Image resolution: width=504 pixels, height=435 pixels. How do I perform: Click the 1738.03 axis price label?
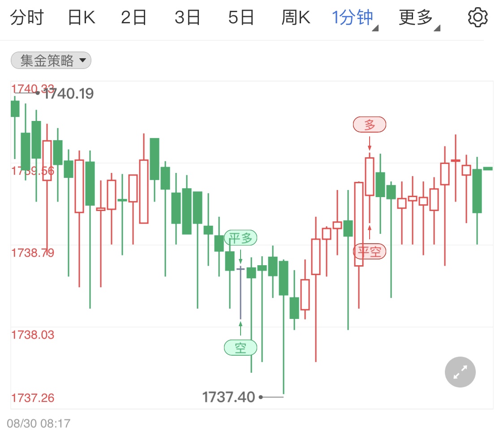click(x=33, y=335)
